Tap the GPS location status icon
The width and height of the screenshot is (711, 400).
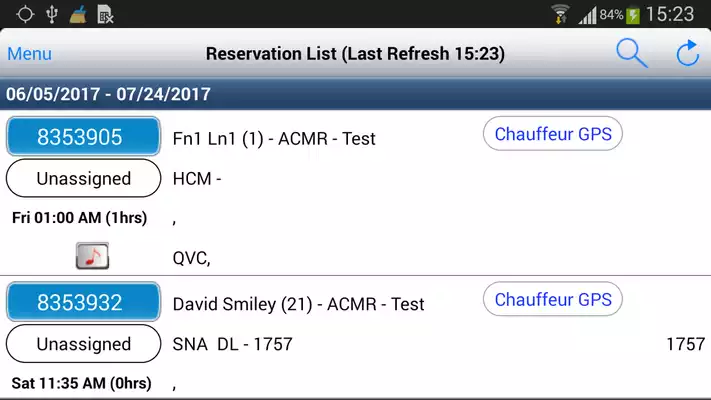(x=25, y=14)
